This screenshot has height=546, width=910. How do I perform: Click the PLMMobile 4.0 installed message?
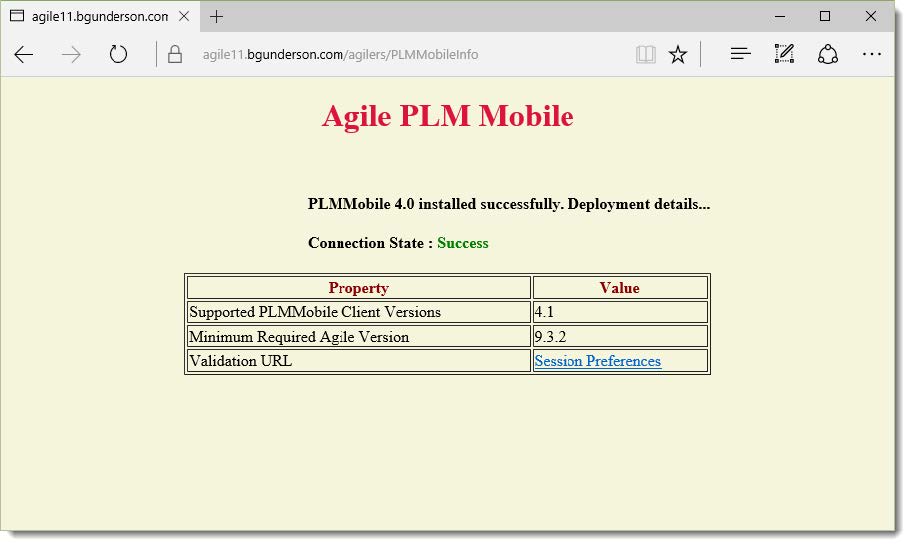[x=509, y=204]
